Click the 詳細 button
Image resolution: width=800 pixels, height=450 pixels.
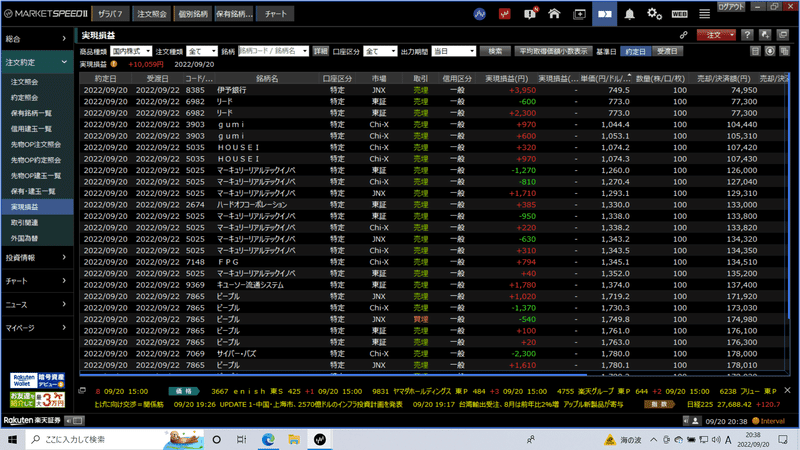(x=320, y=51)
